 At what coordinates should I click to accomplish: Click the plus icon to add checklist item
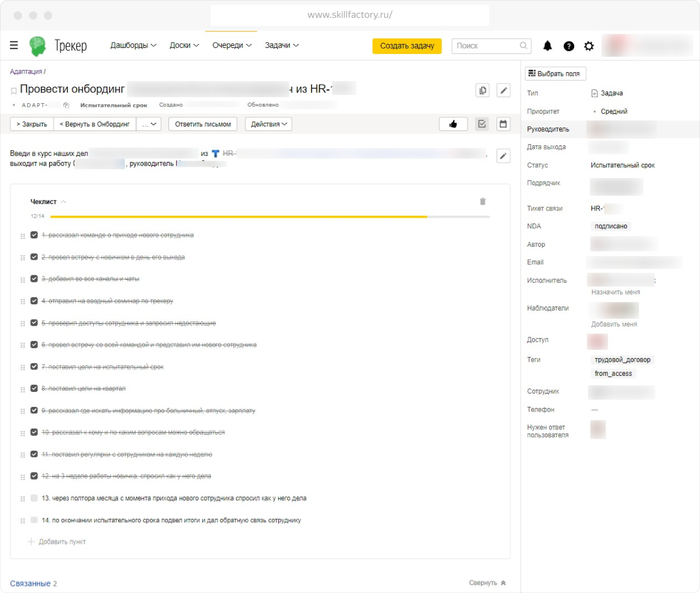coord(31,541)
